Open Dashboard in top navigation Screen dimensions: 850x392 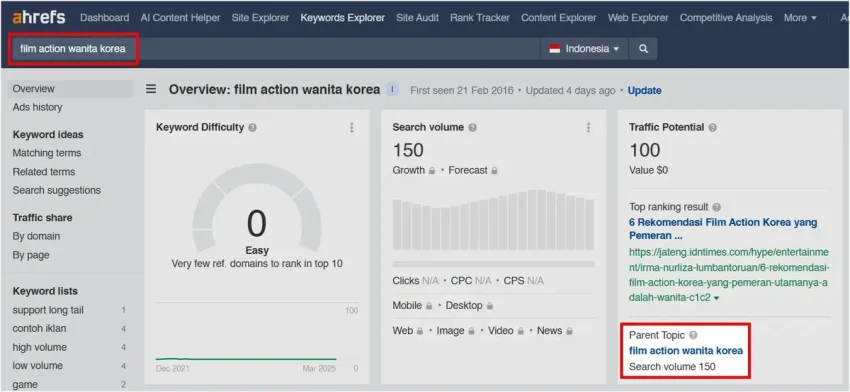[105, 18]
